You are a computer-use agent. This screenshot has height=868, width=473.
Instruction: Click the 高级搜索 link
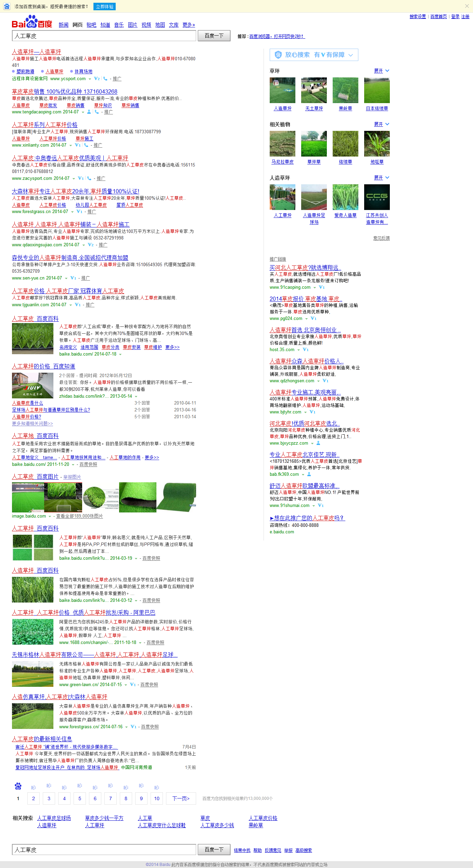[304, 850]
